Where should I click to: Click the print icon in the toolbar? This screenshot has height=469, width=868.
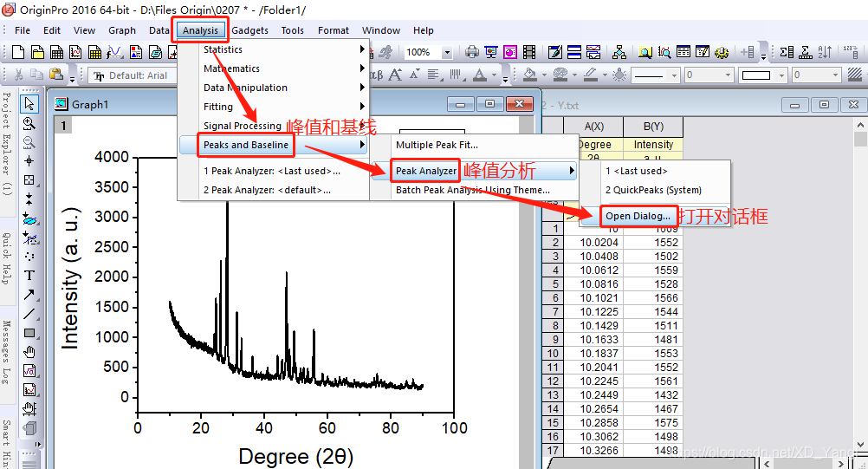click(471, 52)
